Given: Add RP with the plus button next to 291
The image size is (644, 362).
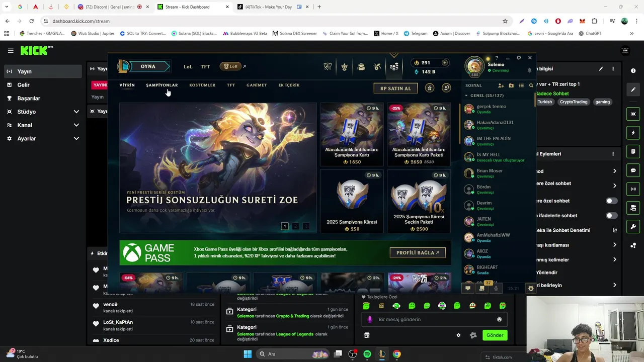Looking at the screenshot, I should [x=445, y=63].
